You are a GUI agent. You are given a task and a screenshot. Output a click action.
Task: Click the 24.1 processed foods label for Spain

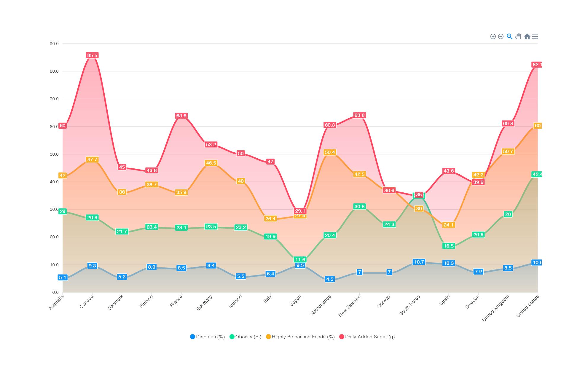(448, 225)
